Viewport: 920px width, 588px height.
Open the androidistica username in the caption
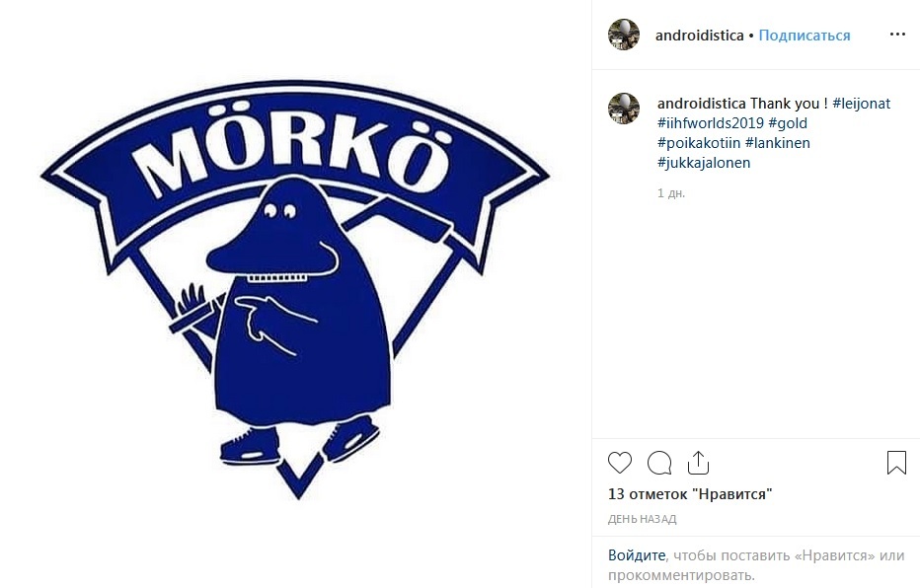point(701,104)
